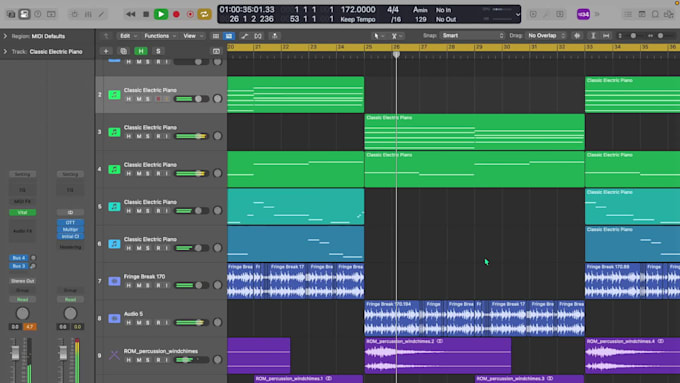Click the purple count-in 1234 button
The width and height of the screenshot is (680, 383).
tap(583, 14)
